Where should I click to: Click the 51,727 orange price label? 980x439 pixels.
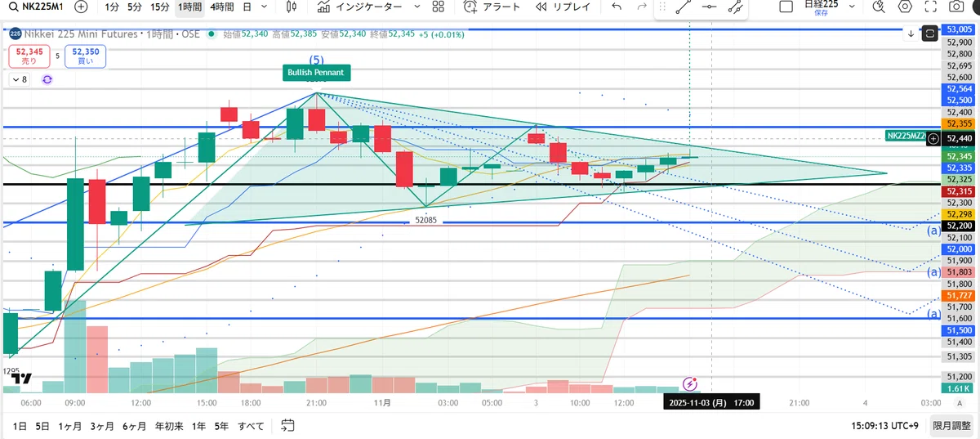pos(958,294)
